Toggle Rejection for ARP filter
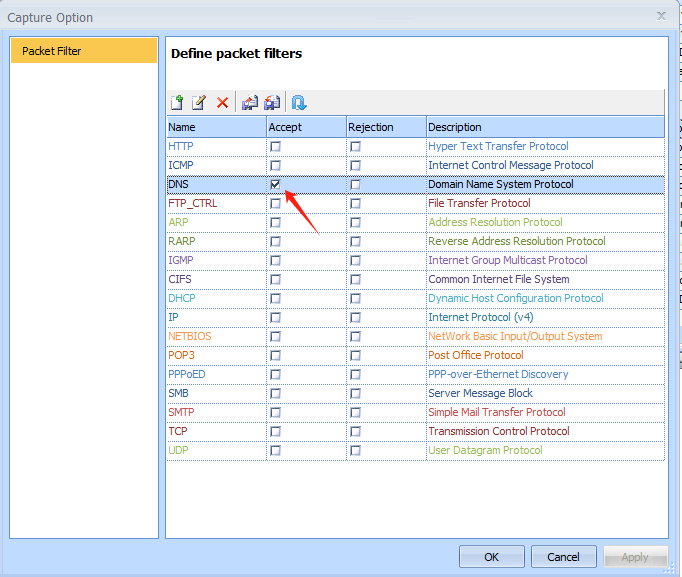Image resolution: width=682 pixels, height=577 pixels. pyautogui.click(x=355, y=223)
